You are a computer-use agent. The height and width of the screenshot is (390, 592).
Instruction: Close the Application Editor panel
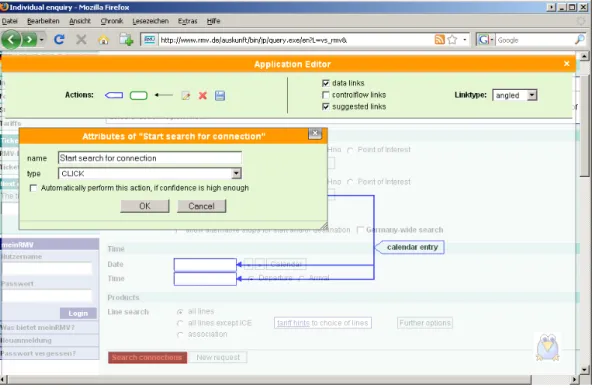566,64
